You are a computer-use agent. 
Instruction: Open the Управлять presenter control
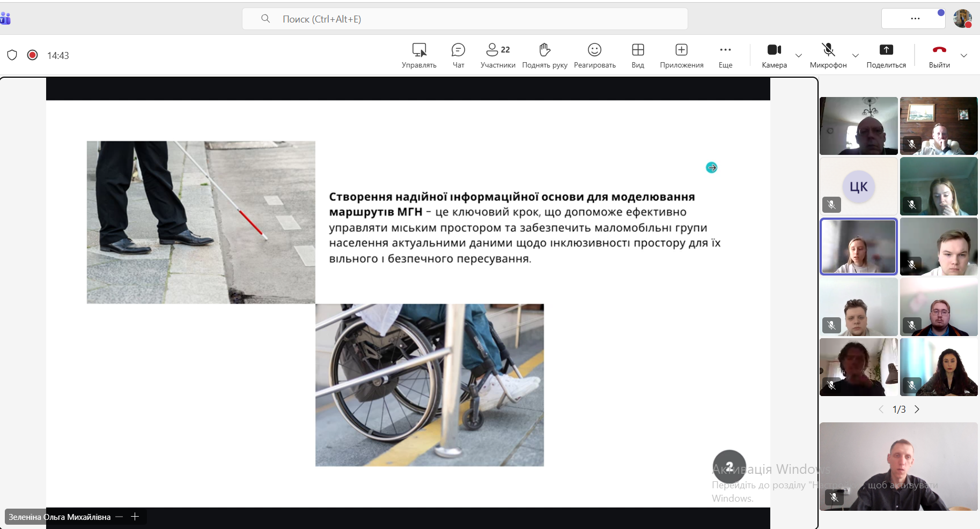(419, 55)
